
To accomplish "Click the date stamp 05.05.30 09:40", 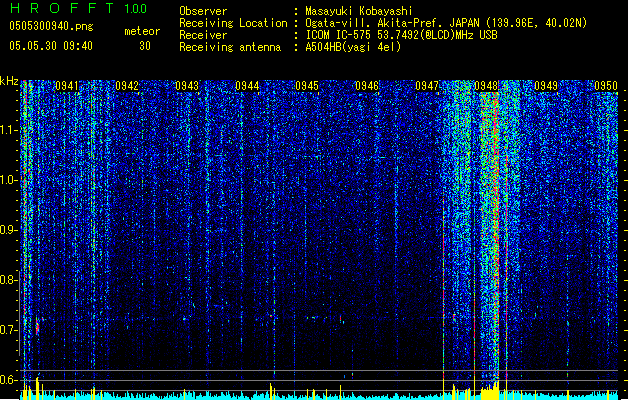I will (51, 46).
